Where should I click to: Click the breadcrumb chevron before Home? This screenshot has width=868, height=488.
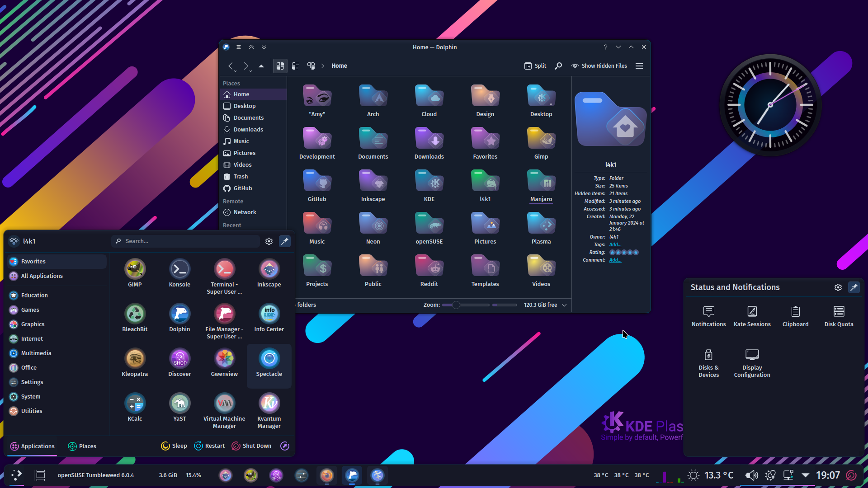(x=323, y=66)
